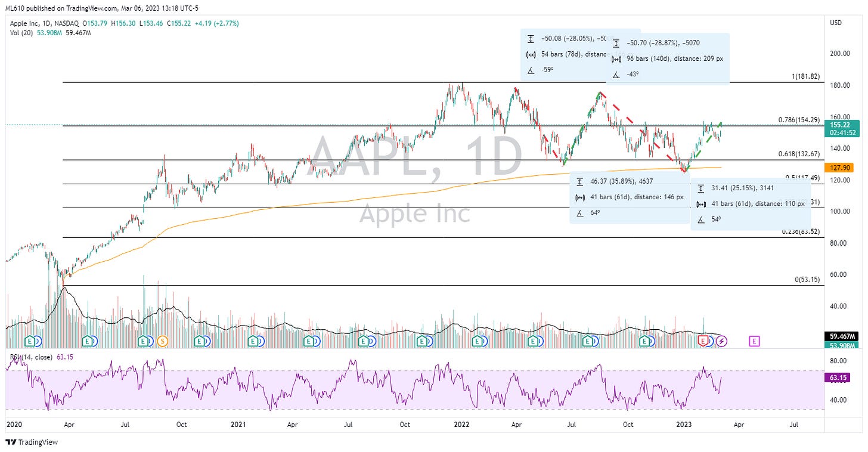Click the current price label 155.22
The height and width of the screenshot is (452, 868).
coord(841,124)
